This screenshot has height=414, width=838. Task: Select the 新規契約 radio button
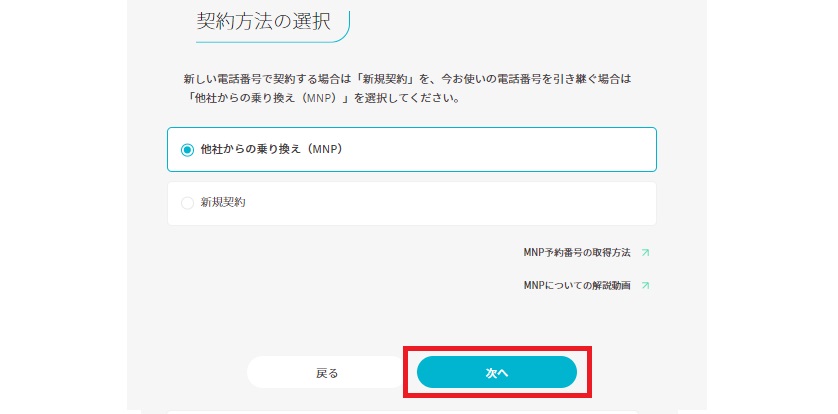(187, 203)
